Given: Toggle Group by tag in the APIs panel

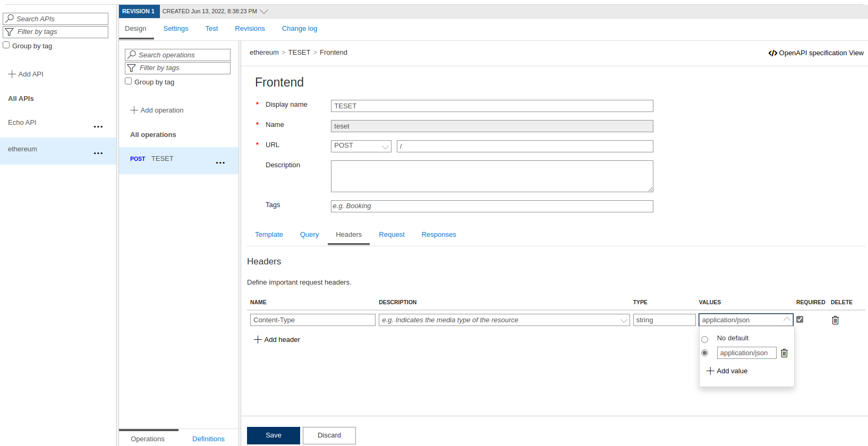Looking at the screenshot, I should click(6, 45).
